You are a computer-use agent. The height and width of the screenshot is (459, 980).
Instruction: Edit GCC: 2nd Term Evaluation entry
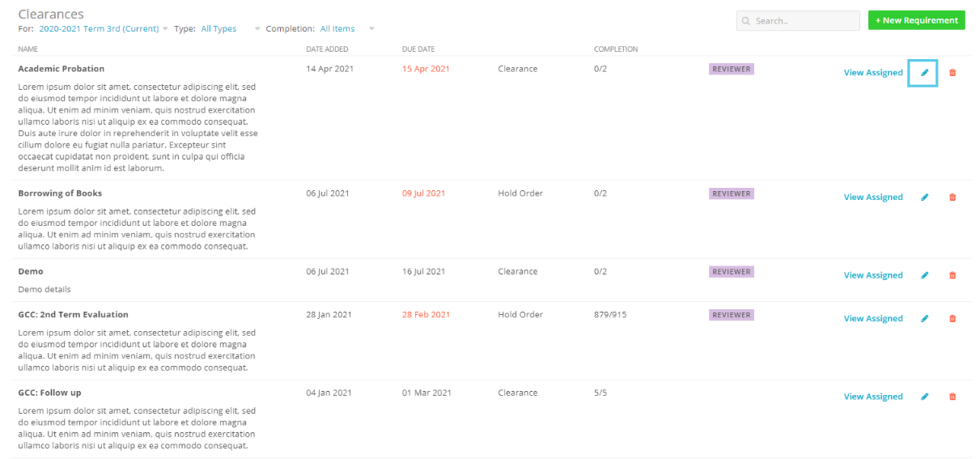pos(924,319)
